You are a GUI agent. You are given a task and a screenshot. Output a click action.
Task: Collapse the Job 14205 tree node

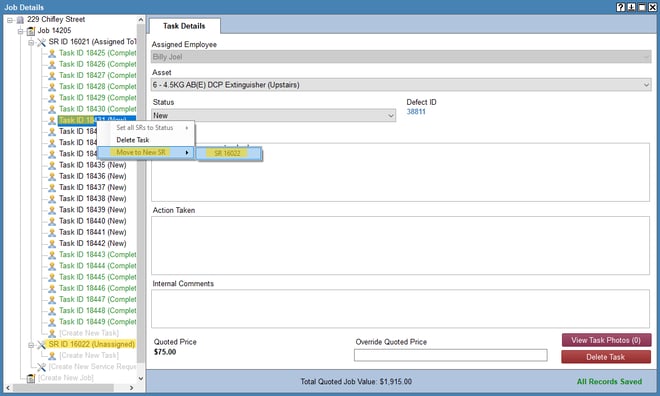(20, 31)
